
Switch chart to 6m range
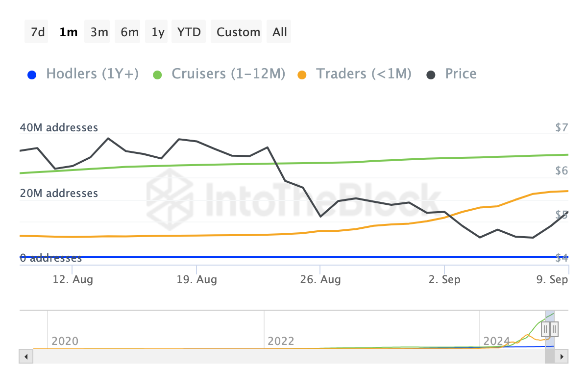129,32
